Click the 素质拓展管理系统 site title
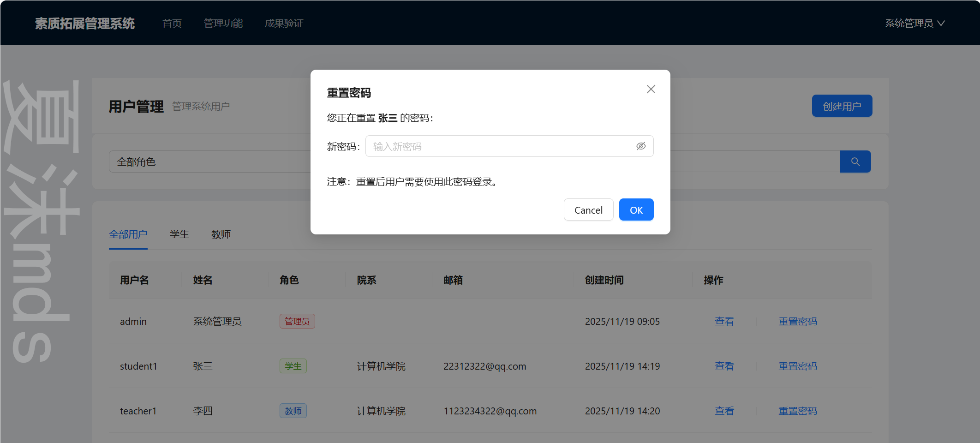Image resolution: width=980 pixels, height=443 pixels. [x=85, y=23]
